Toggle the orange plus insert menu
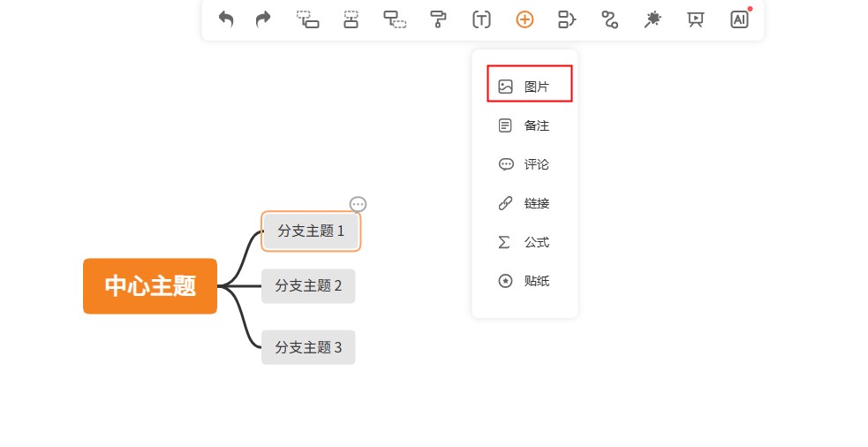The image size is (868, 447). 525,19
